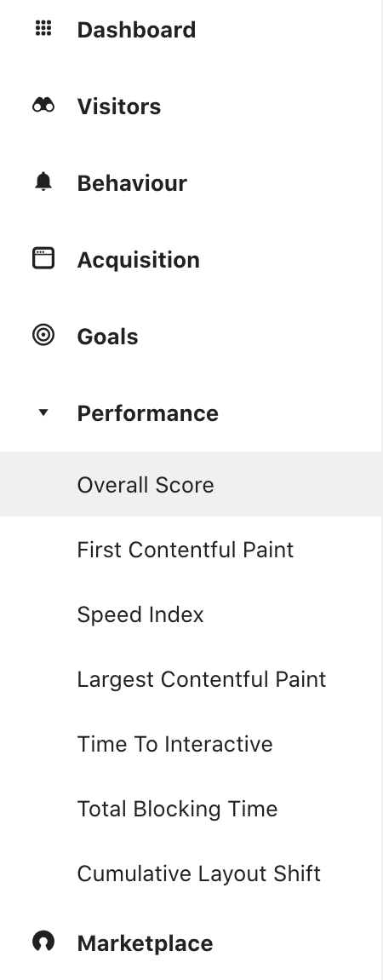Toggle the Performance menu heading

(148, 413)
